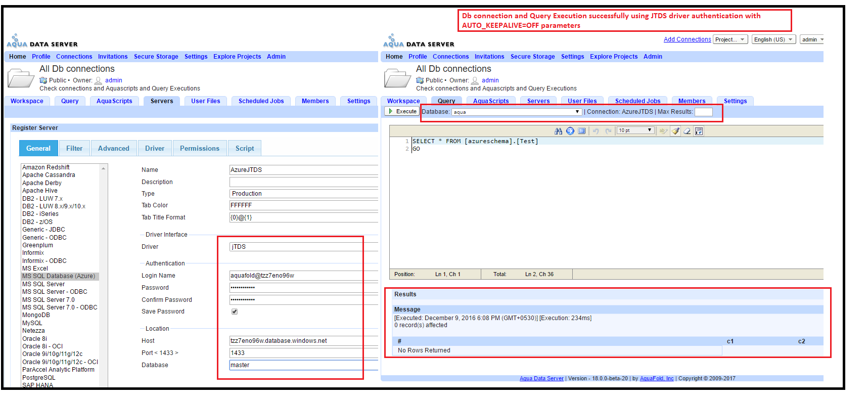This screenshot has height=400, width=868.
Task: Click the AquaFold, Inc footer link
Action: coord(657,378)
